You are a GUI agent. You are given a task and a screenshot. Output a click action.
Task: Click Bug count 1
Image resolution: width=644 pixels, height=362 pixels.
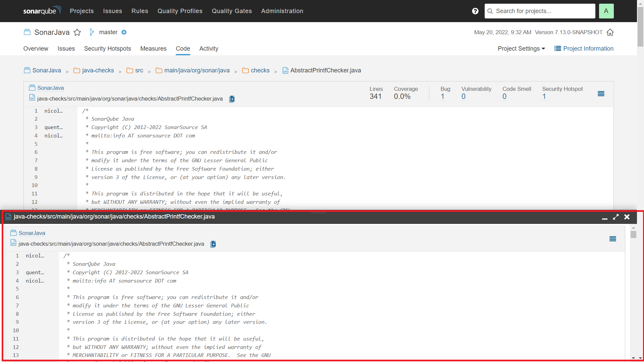[x=442, y=97]
